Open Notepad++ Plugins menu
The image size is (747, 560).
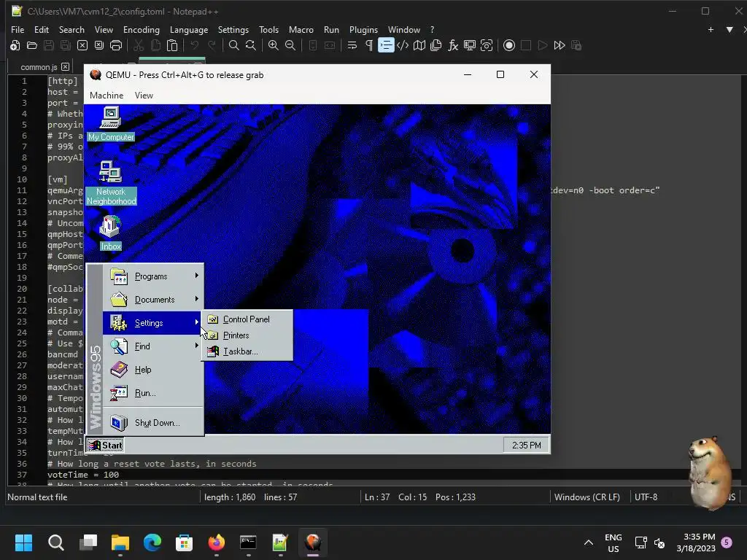pyautogui.click(x=363, y=29)
